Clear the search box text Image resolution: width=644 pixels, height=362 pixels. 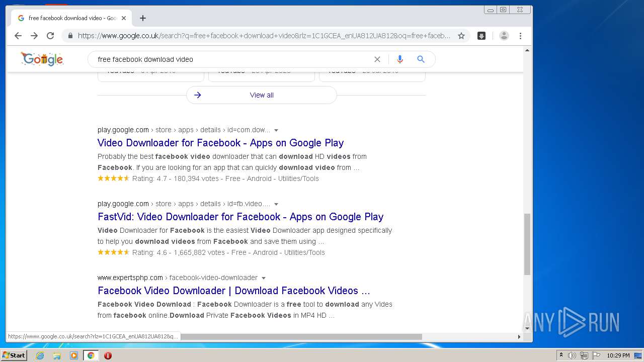[x=377, y=59]
